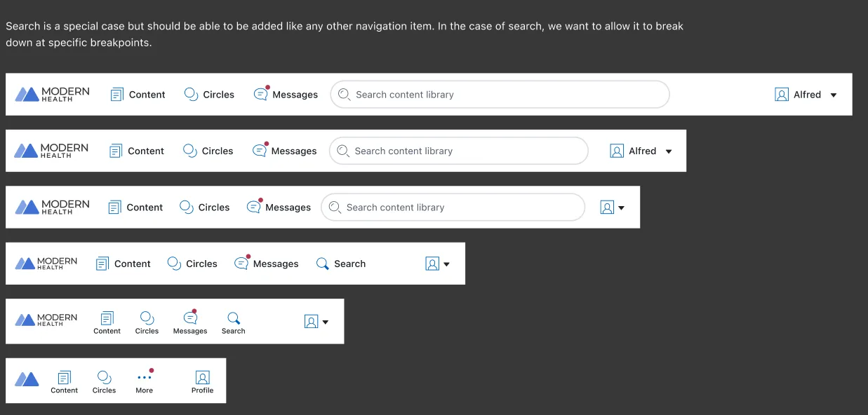Open the dropdown arrow next to Alfred in the second navbar

click(x=669, y=151)
